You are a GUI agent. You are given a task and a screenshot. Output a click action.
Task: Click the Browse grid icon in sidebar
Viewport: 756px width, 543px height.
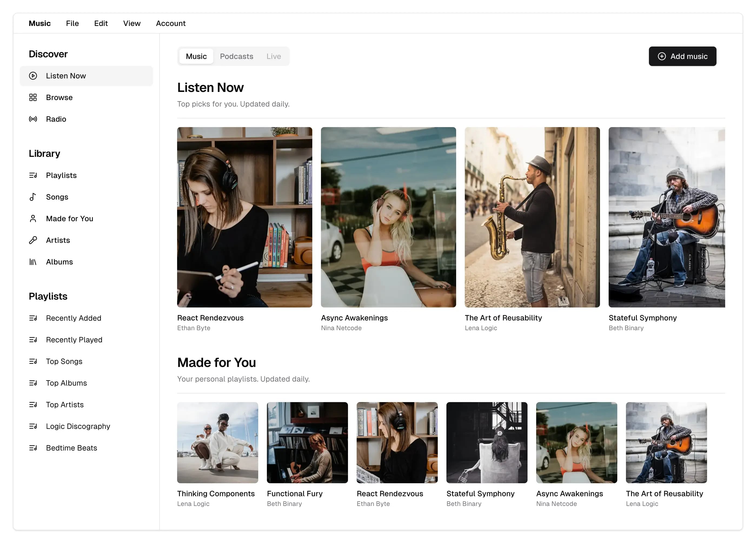tap(33, 98)
